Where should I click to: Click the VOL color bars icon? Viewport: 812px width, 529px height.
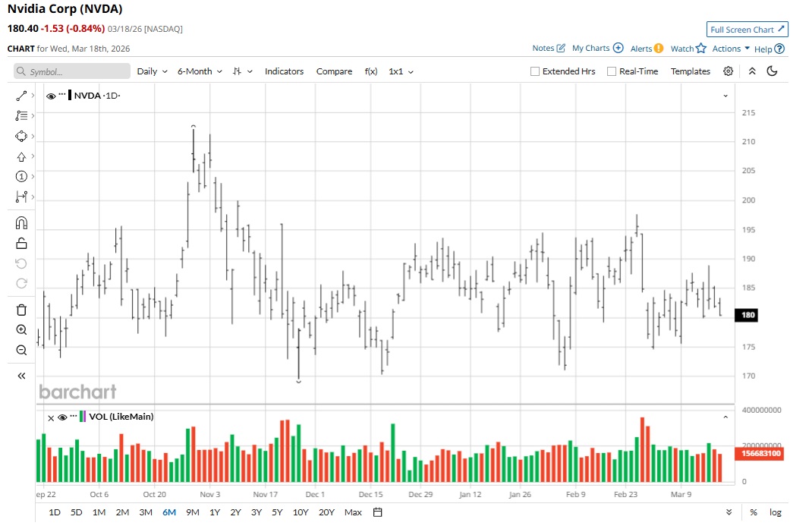click(x=83, y=417)
